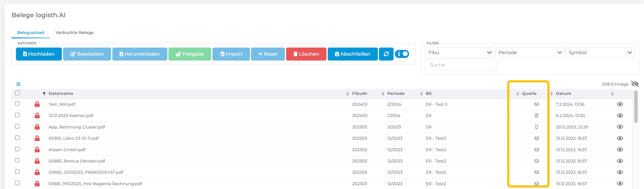Click the email source icon for Klasen GmbH.pdf
This screenshot has height=189, width=644.
click(537, 150)
